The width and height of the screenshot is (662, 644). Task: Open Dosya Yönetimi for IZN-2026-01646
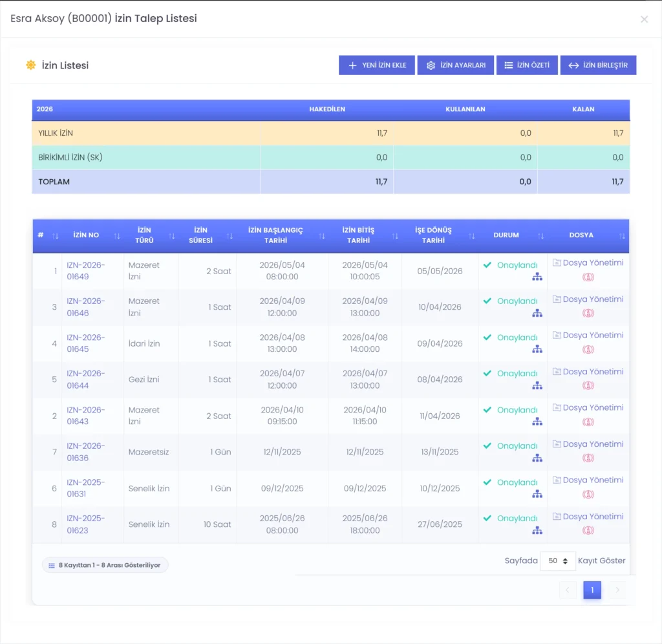click(x=588, y=299)
